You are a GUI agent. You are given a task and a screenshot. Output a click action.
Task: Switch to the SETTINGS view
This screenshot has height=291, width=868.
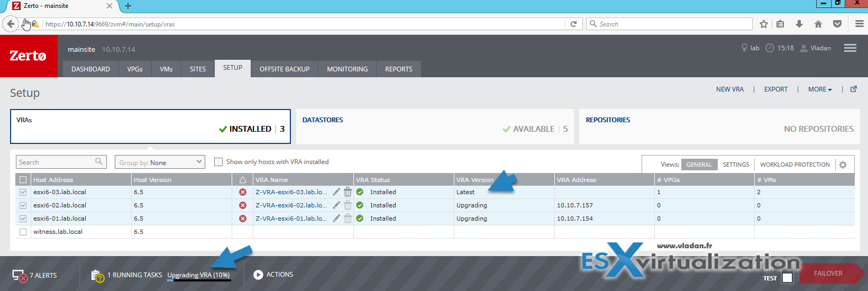click(x=736, y=165)
